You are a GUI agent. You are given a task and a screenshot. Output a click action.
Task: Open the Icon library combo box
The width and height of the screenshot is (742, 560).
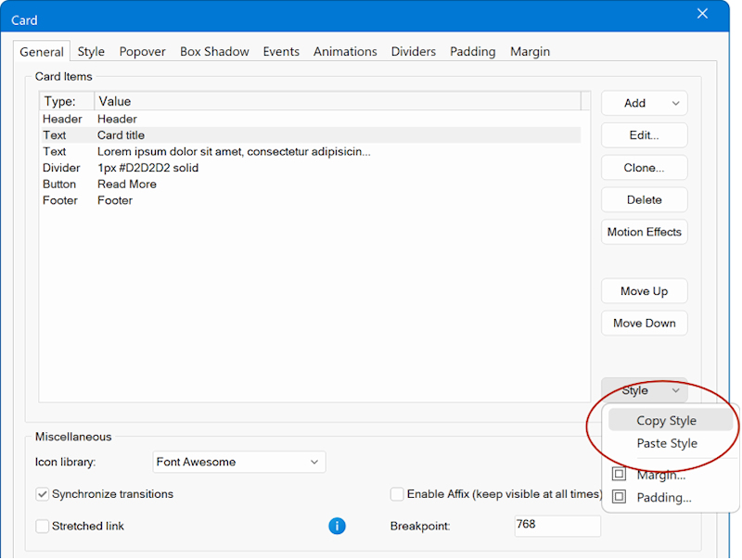click(x=238, y=462)
